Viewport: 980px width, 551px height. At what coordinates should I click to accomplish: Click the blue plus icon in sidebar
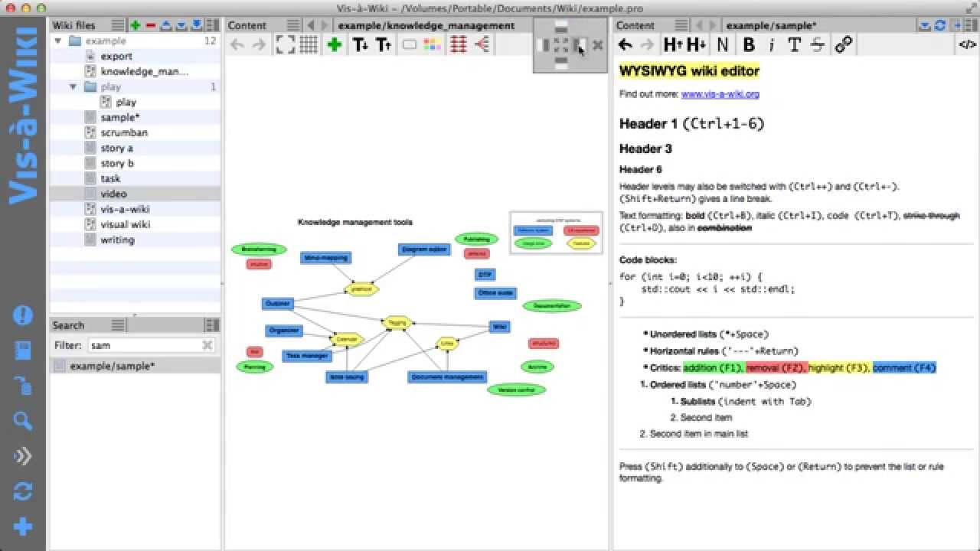(x=23, y=527)
